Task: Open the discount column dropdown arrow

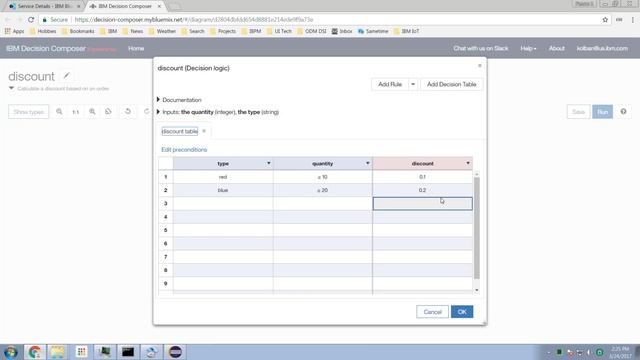Action: [x=468, y=163]
